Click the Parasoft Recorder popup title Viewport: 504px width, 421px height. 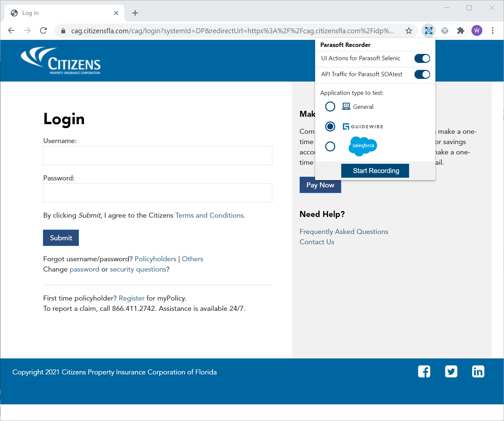coord(345,45)
